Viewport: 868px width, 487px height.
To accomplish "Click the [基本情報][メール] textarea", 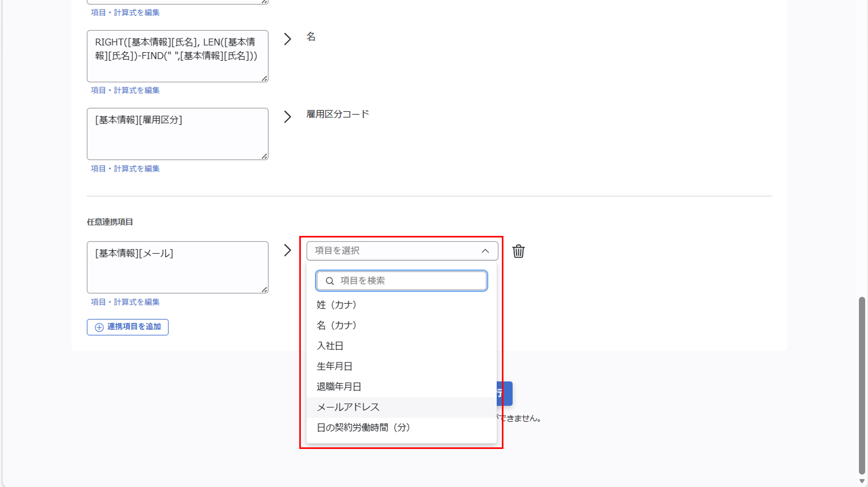I will click(x=178, y=267).
